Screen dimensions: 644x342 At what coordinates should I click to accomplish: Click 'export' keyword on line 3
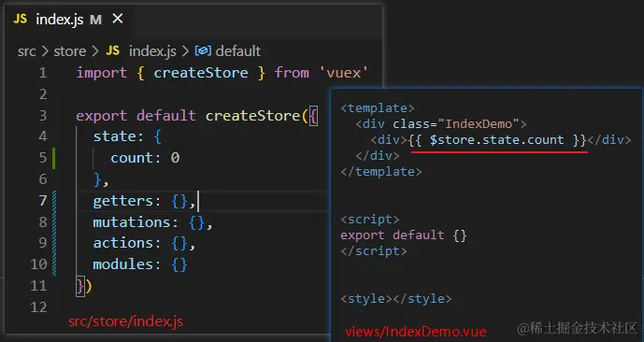click(102, 116)
